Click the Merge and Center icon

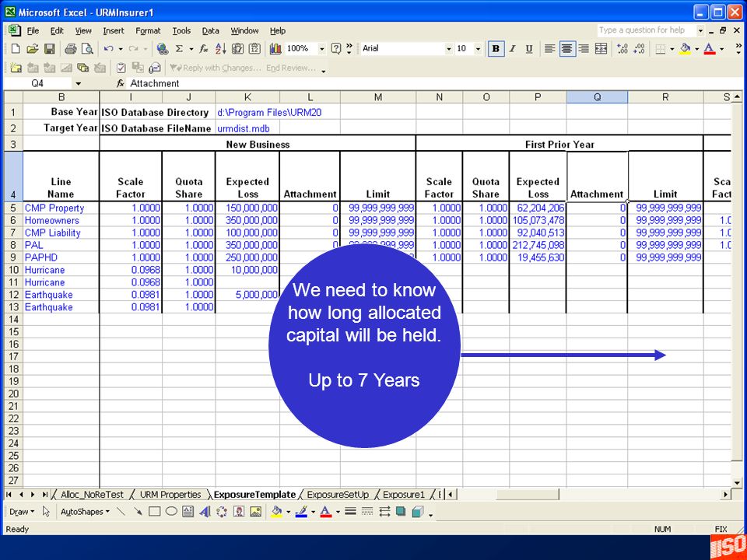click(x=601, y=48)
